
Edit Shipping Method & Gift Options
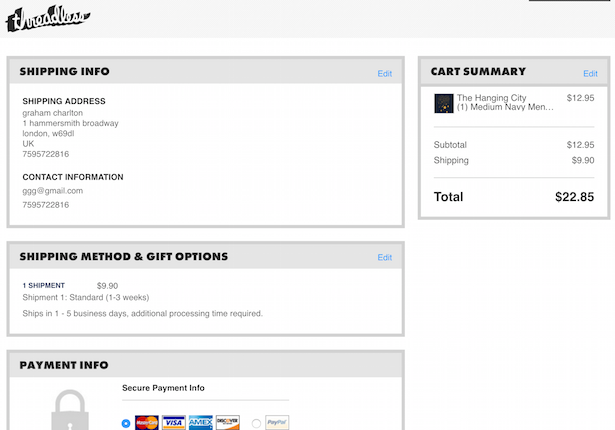pyautogui.click(x=385, y=257)
